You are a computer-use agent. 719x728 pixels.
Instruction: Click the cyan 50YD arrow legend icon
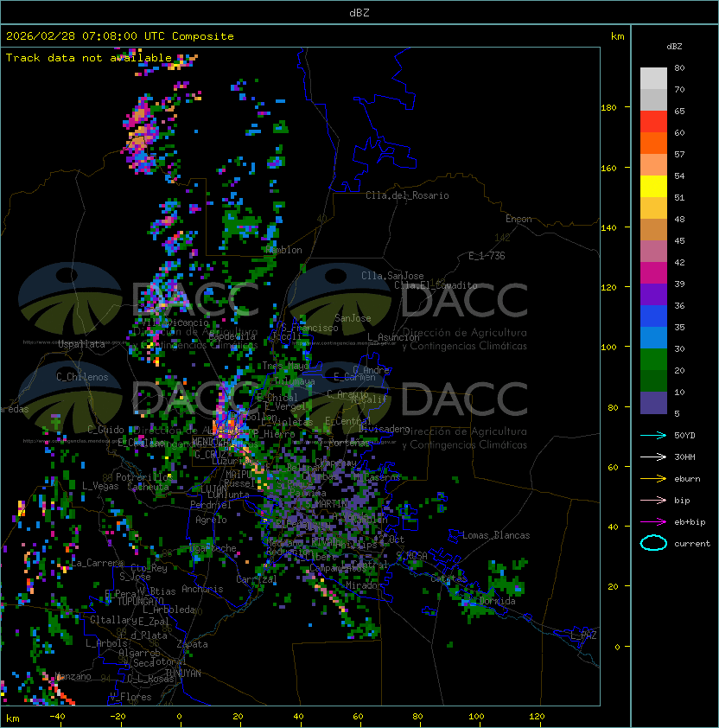point(653,435)
